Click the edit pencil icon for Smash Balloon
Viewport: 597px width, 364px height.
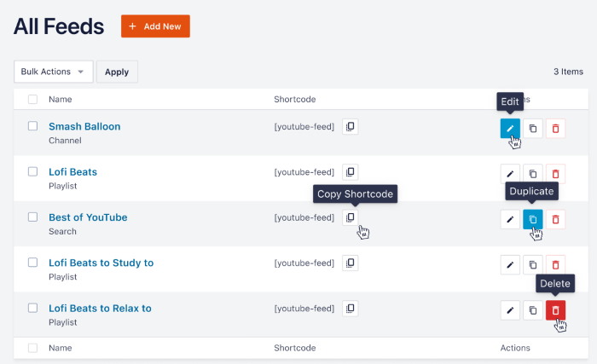click(x=509, y=128)
